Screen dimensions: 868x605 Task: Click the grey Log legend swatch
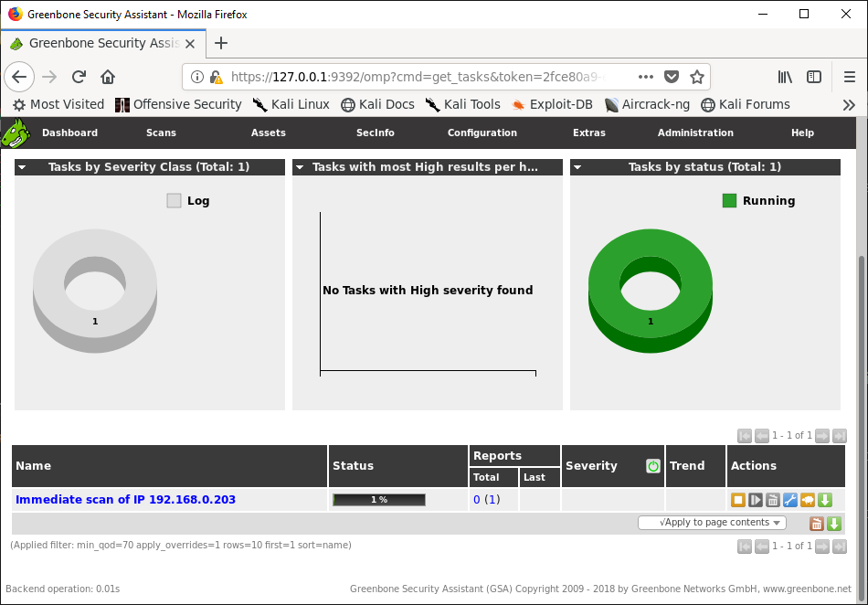pyautogui.click(x=174, y=200)
